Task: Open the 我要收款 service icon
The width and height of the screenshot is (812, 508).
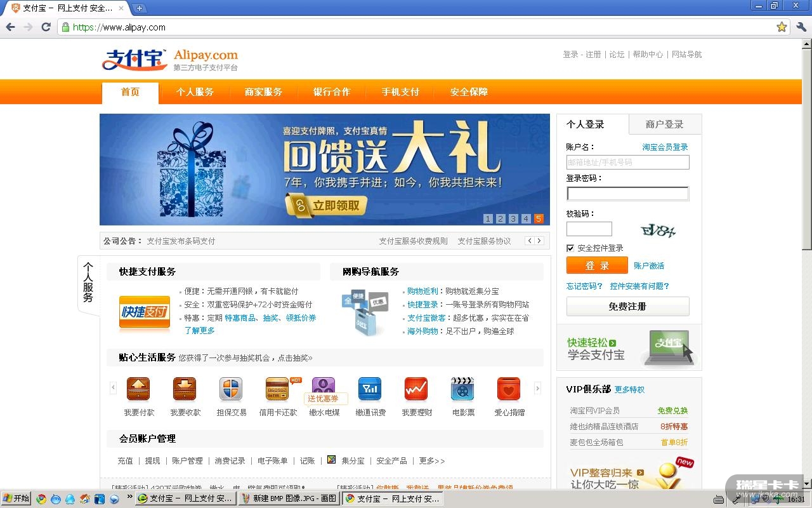Action: pyautogui.click(x=185, y=389)
